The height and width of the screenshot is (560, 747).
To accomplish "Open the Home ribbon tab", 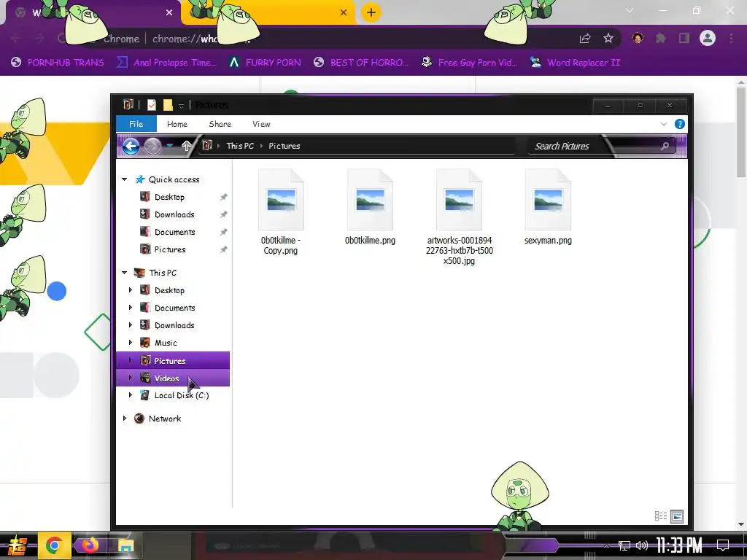I will coord(177,124).
